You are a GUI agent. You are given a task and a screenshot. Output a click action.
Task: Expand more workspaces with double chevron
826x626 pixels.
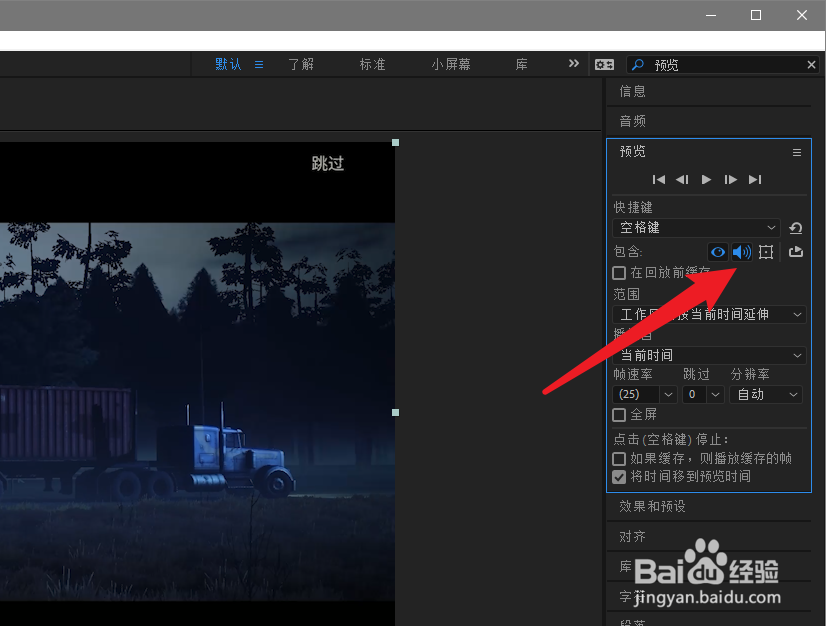coord(574,64)
